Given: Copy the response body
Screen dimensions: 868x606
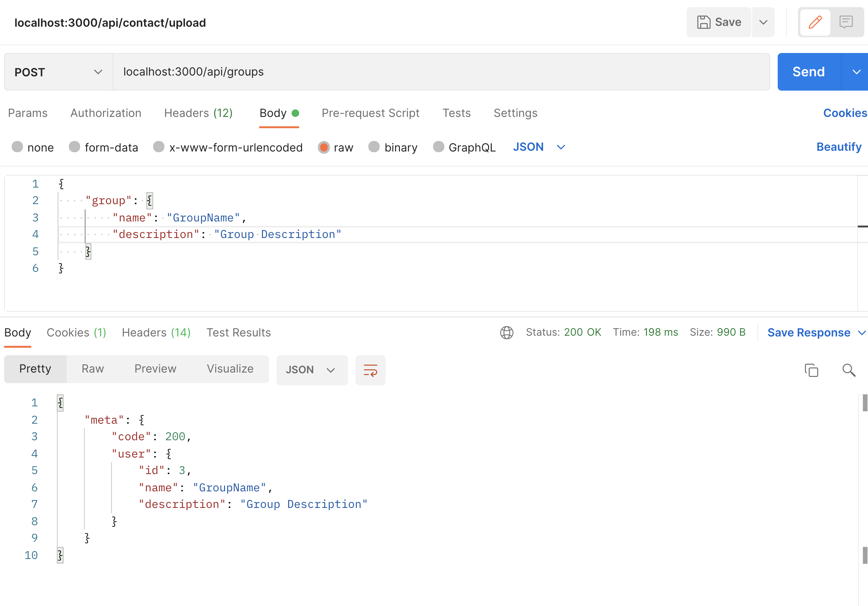Looking at the screenshot, I should coord(811,370).
